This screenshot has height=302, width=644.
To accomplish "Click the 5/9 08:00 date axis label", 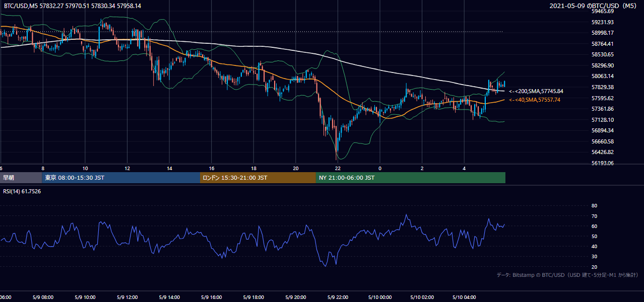I will (x=42, y=297).
